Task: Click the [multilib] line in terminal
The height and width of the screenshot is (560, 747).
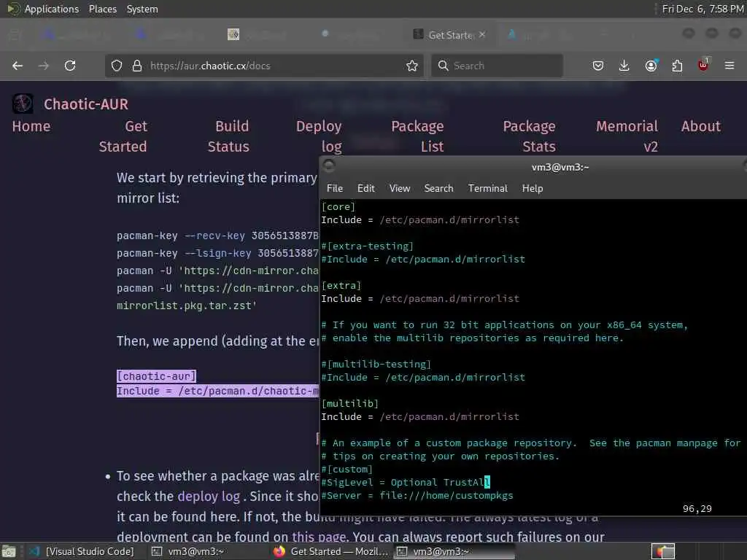Action: pyautogui.click(x=350, y=403)
